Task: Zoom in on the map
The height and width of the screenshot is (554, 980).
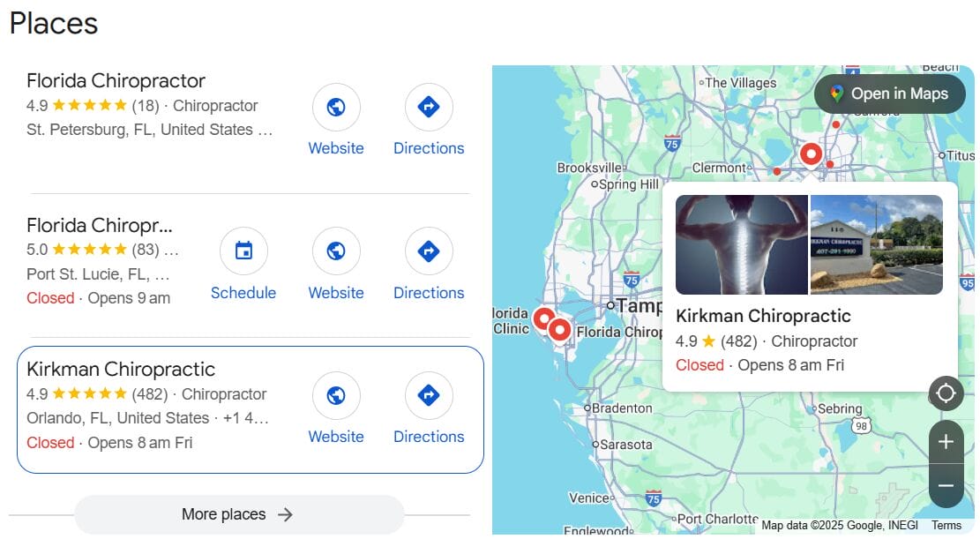Action: 946,442
